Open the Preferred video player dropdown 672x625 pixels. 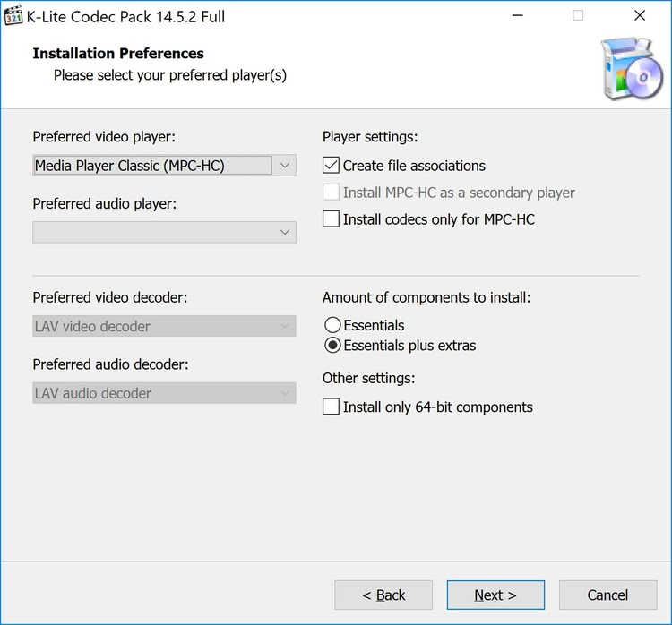click(x=164, y=166)
